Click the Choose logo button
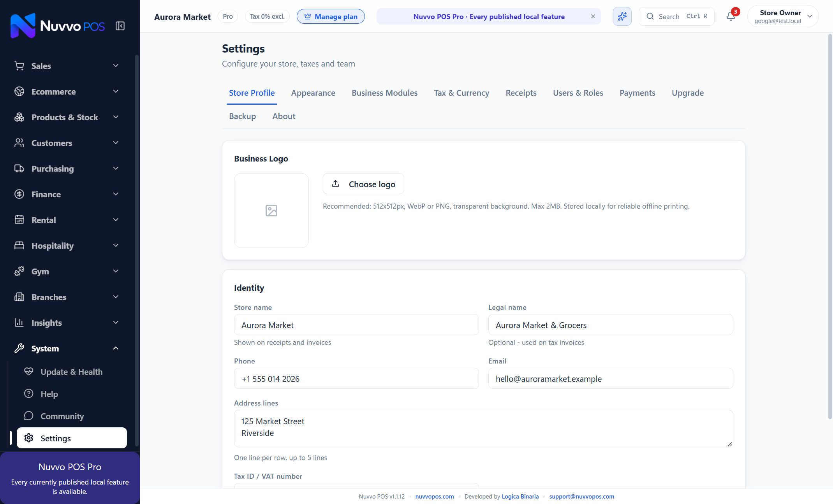This screenshot has height=504, width=833. coord(363,184)
